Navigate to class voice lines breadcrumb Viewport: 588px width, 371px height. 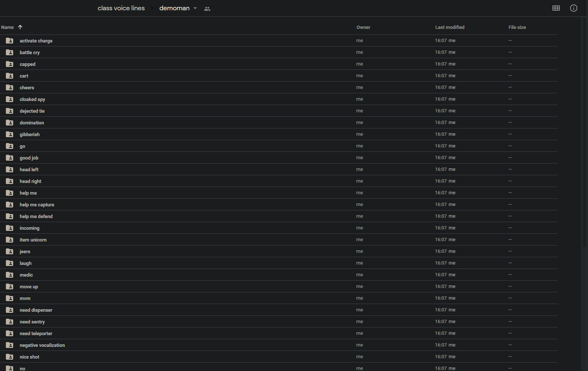pos(121,8)
